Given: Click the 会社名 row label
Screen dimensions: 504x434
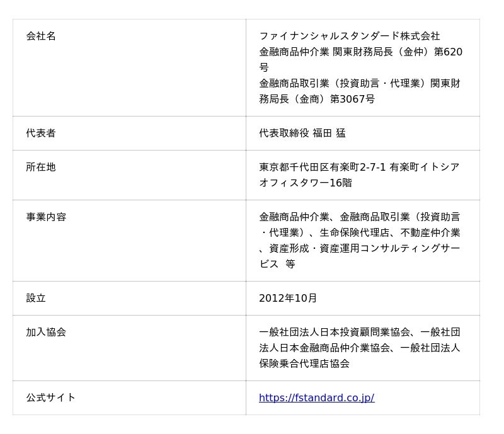Looking at the screenshot, I should coord(41,37).
